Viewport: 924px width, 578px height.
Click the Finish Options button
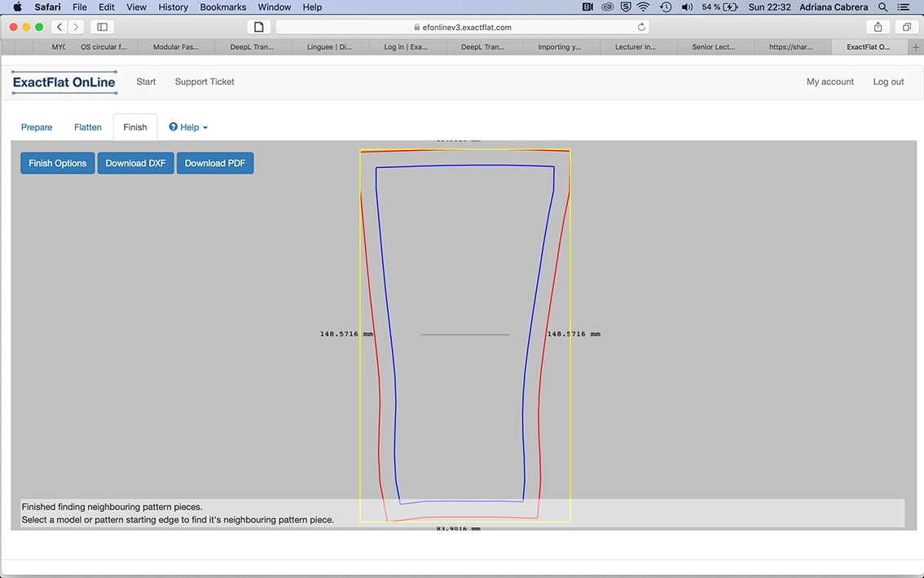pyautogui.click(x=58, y=163)
